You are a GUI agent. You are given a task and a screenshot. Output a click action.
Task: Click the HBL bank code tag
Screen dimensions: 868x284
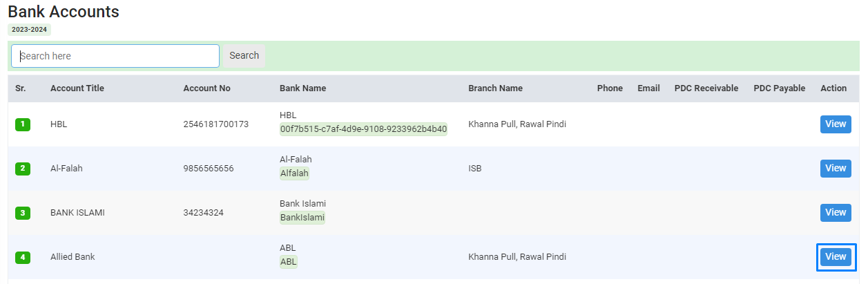coord(363,129)
